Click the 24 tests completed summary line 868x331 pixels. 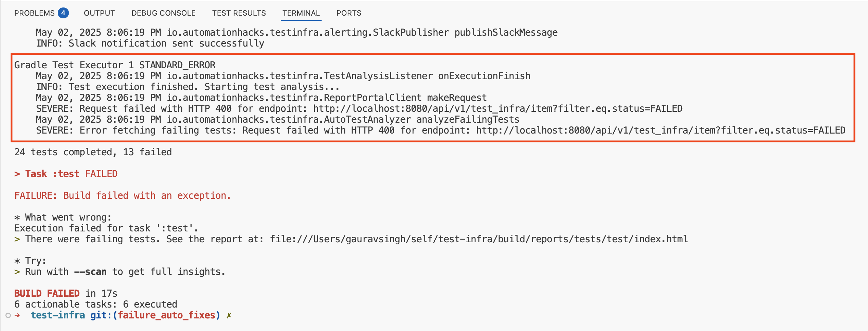[93, 152]
